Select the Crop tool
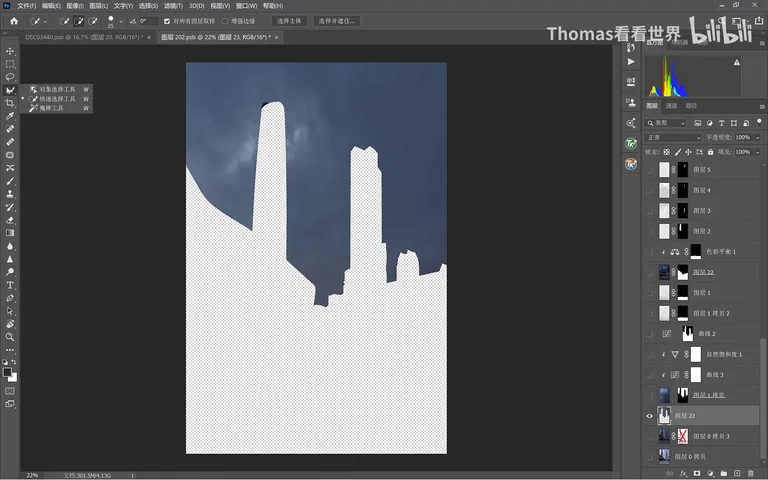768x480 pixels. pyautogui.click(x=10, y=103)
